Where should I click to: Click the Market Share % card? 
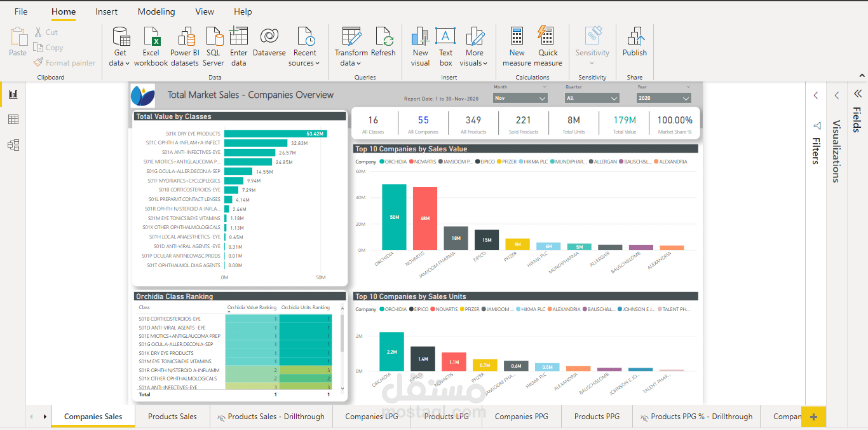tap(675, 123)
